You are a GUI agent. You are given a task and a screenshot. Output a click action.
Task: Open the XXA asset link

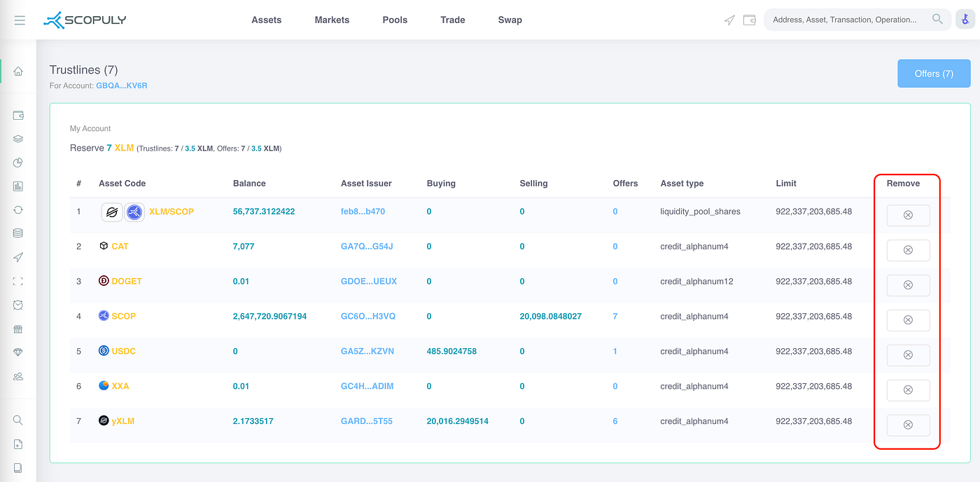(x=120, y=387)
